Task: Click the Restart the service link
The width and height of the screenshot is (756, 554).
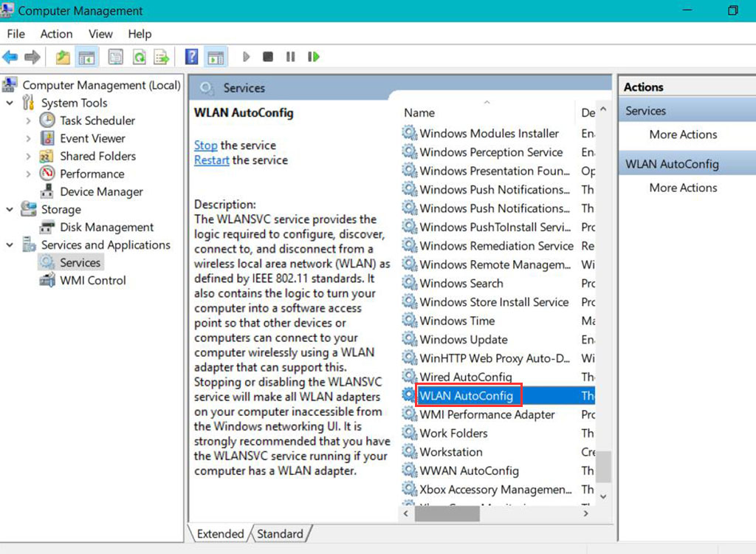Action: click(x=212, y=160)
